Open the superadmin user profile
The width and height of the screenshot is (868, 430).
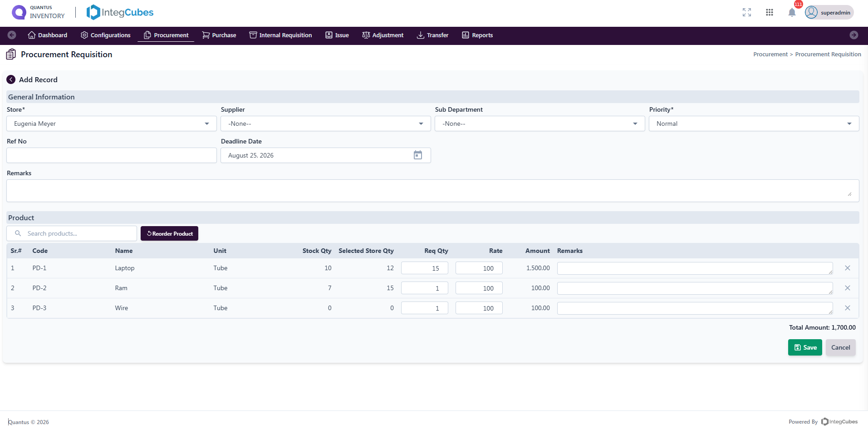pyautogui.click(x=829, y=12)
